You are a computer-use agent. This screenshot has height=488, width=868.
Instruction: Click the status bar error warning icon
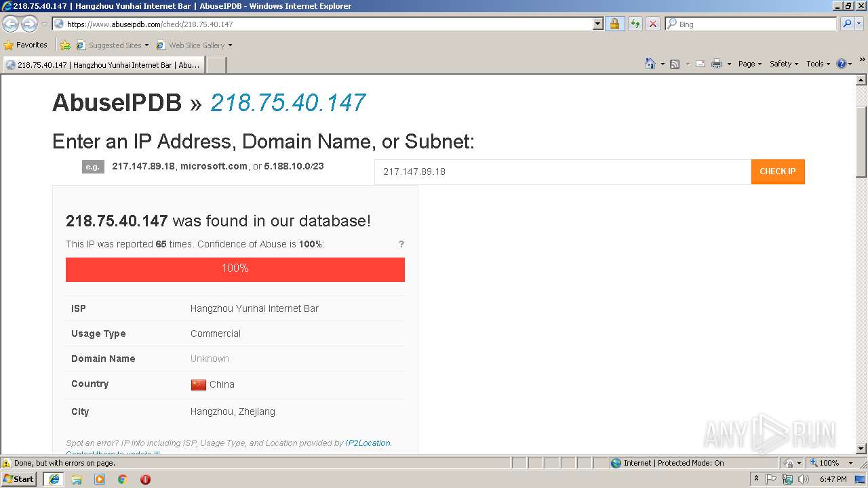(x=7, y=463)
